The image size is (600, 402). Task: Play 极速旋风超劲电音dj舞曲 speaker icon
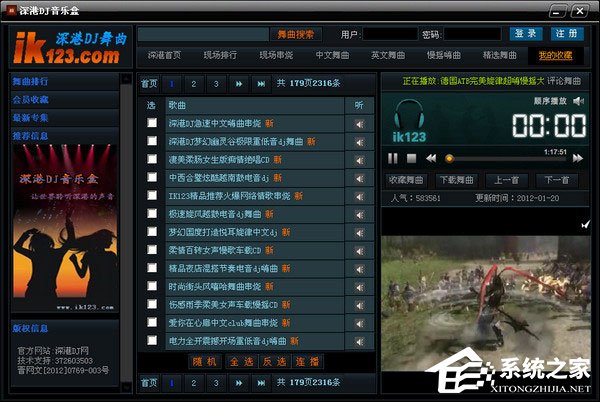359,215
